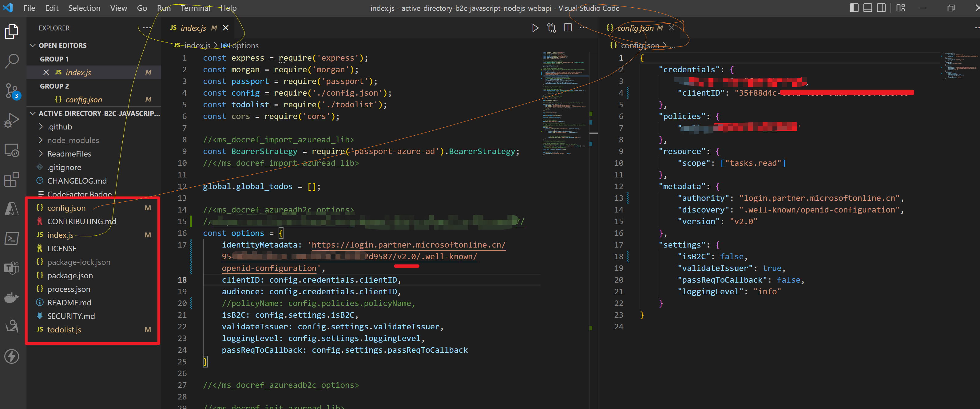Viewport: 980px width, 409px height.
Task: Open the Terminal menu
Action: [x=195, y=8]
